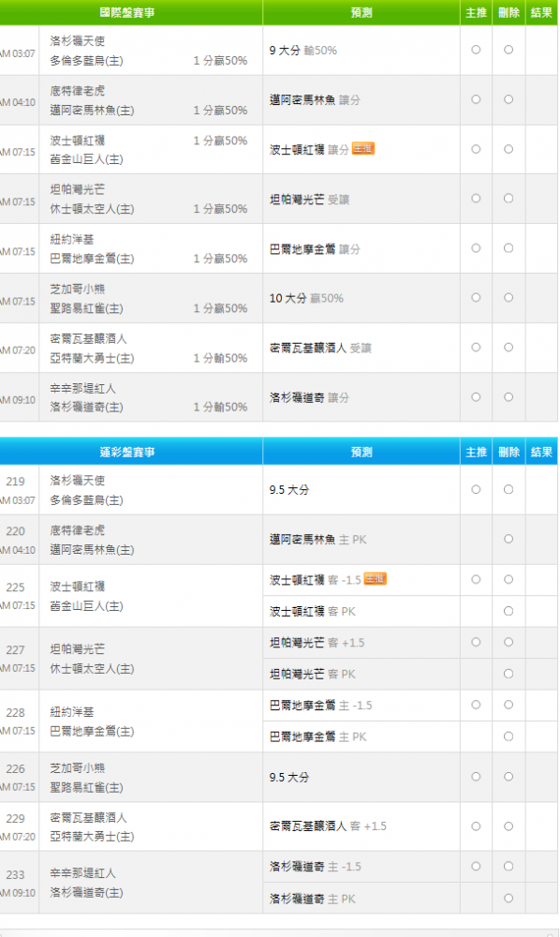Click 結果 header in 運彩盤 table
This screenshot has width=560, height=937.
pos(541,452)
